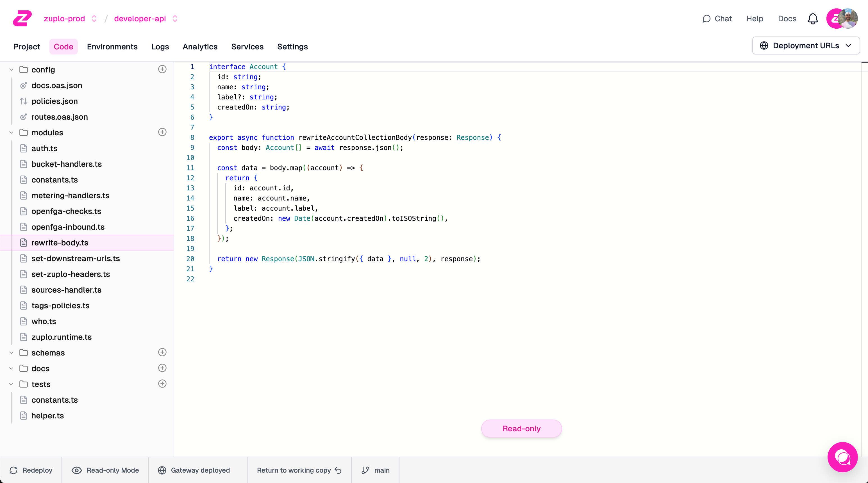Click the Redeploy icon in status bar

[x=13, y=470]
